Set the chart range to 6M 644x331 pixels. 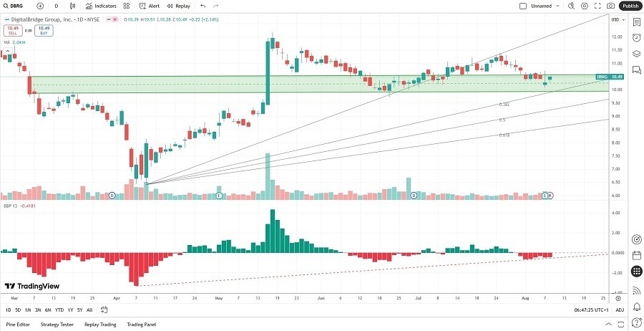coord(48,310)
